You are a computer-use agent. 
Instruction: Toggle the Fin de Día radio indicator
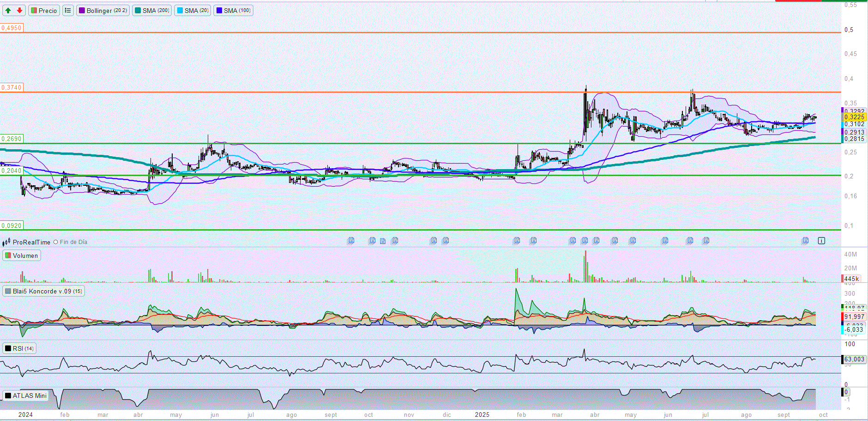tap(56, 242)
